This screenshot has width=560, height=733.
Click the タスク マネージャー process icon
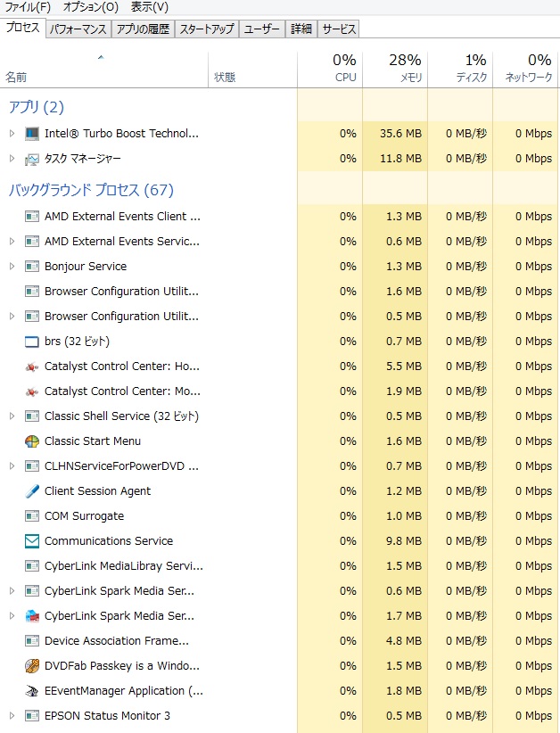32,159
